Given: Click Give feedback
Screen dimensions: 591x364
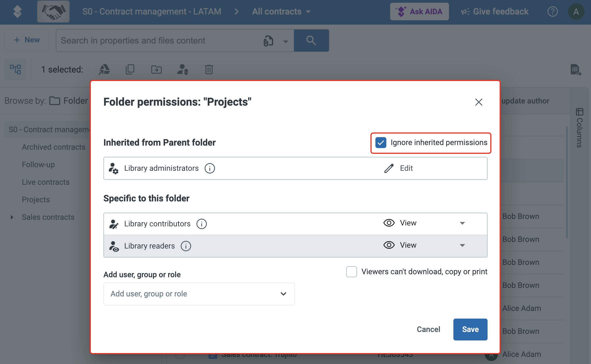Looking at the screenshot, I should pyautogui.click(x=495, y=11).
